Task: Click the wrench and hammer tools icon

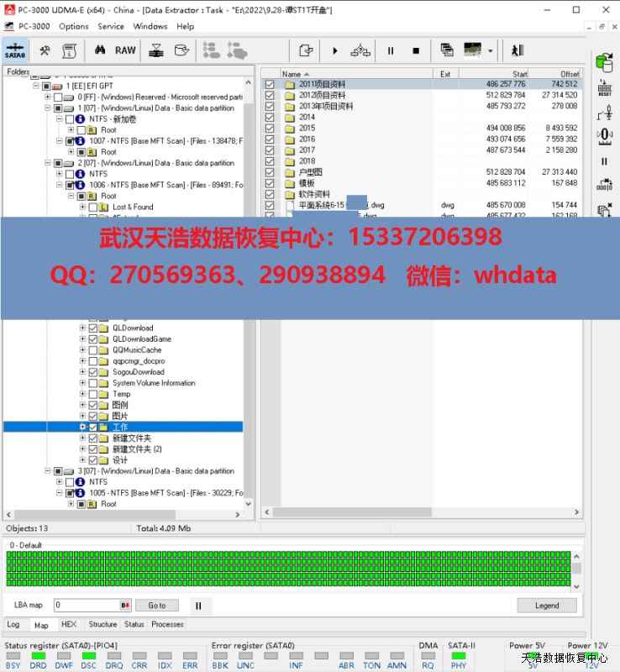Action: point(45,50)
